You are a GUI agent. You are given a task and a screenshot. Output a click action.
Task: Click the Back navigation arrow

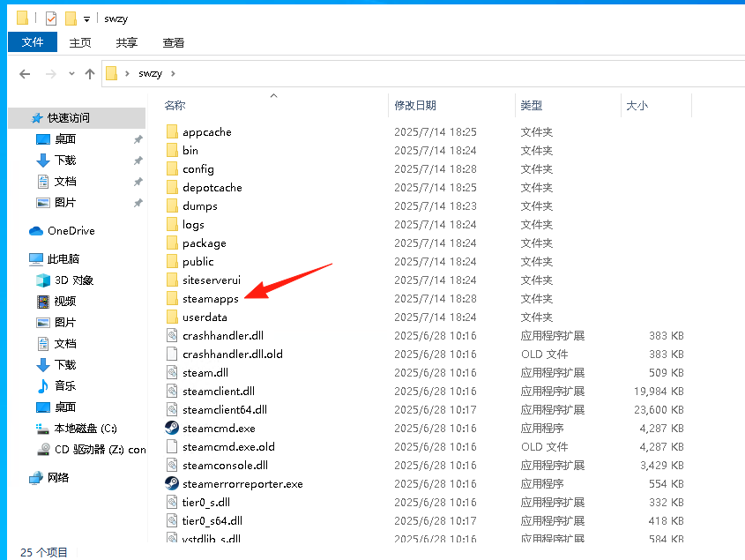pos(25,74)
